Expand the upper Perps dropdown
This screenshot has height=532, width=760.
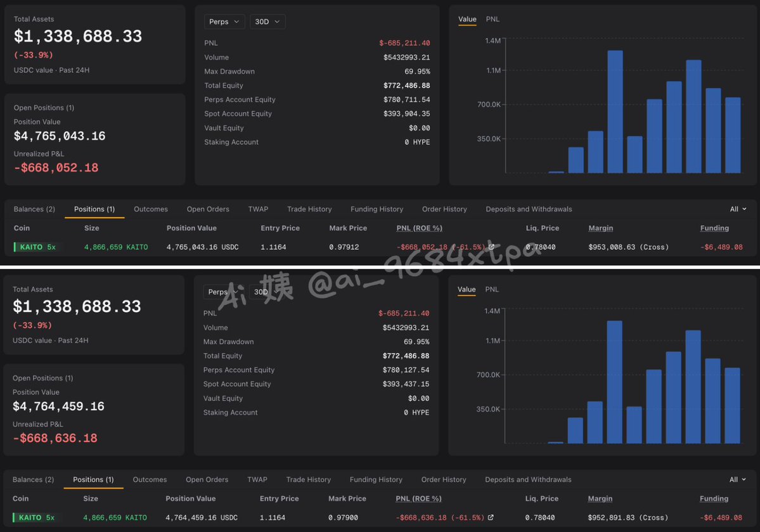click(224, 22)
